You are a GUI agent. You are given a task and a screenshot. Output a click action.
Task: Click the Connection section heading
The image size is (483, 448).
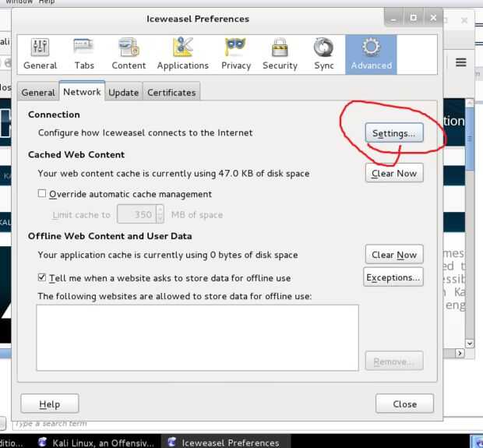point(54,115)
